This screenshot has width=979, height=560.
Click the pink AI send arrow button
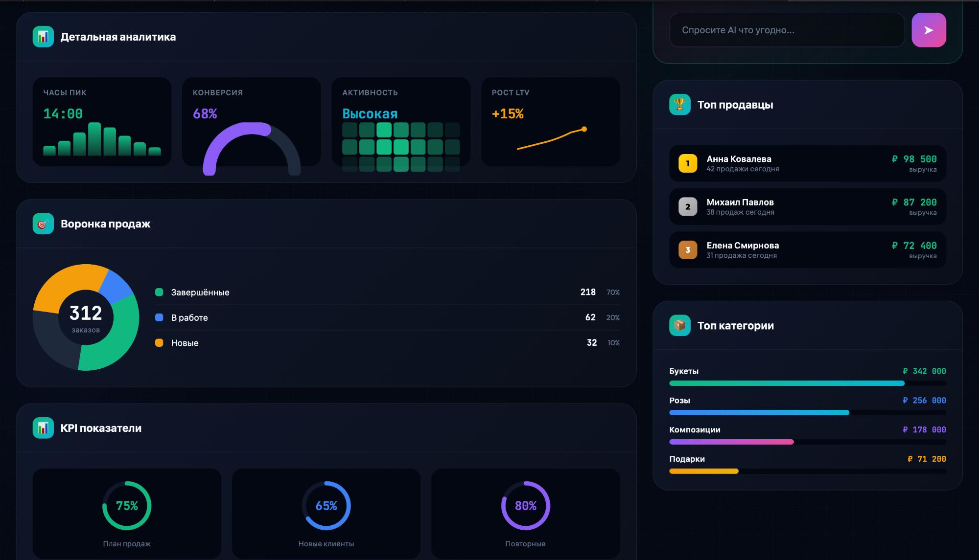tap(929, 30)
